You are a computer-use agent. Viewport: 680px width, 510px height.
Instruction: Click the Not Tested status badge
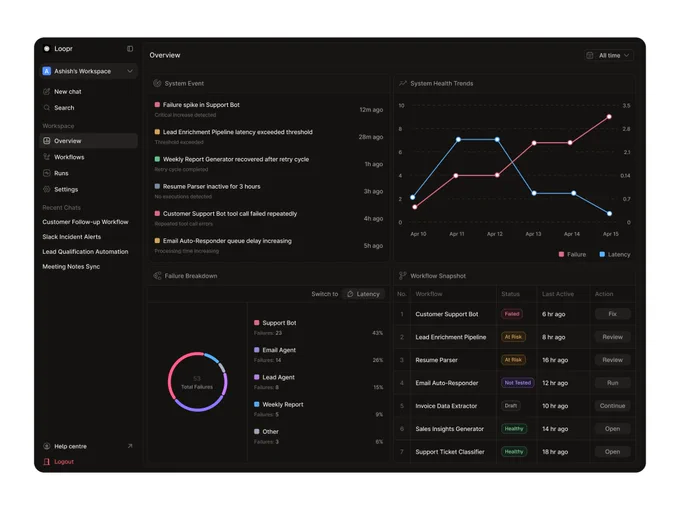tap(517, 383)
